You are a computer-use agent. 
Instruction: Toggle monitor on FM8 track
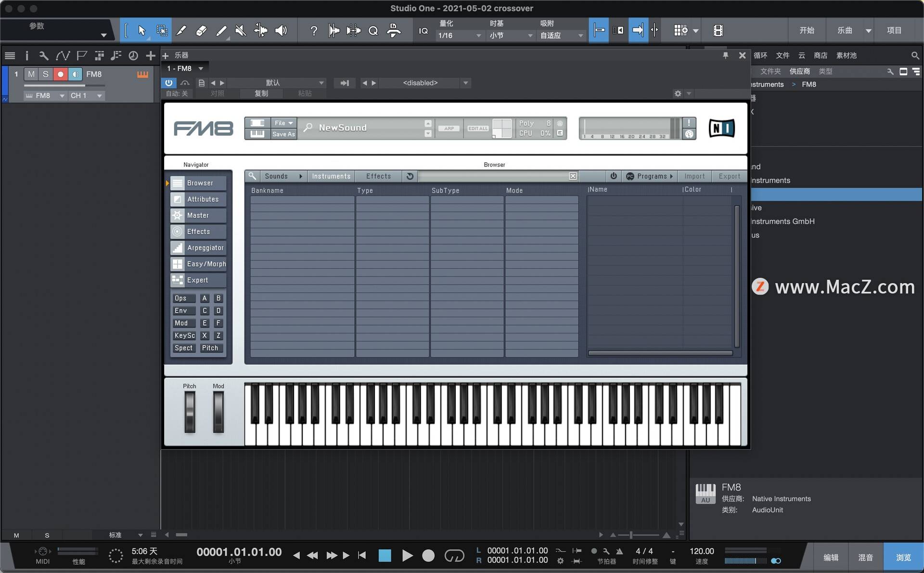click(75, 74)
